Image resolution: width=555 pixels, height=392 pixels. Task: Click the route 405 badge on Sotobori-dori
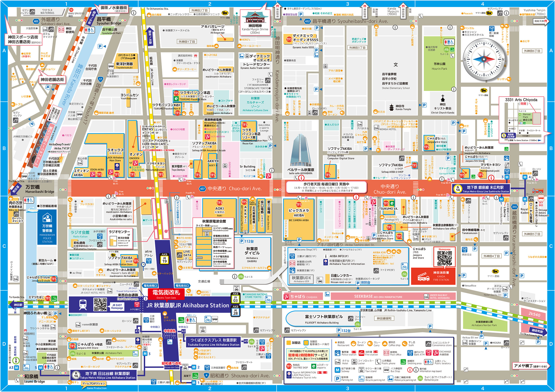36,21
